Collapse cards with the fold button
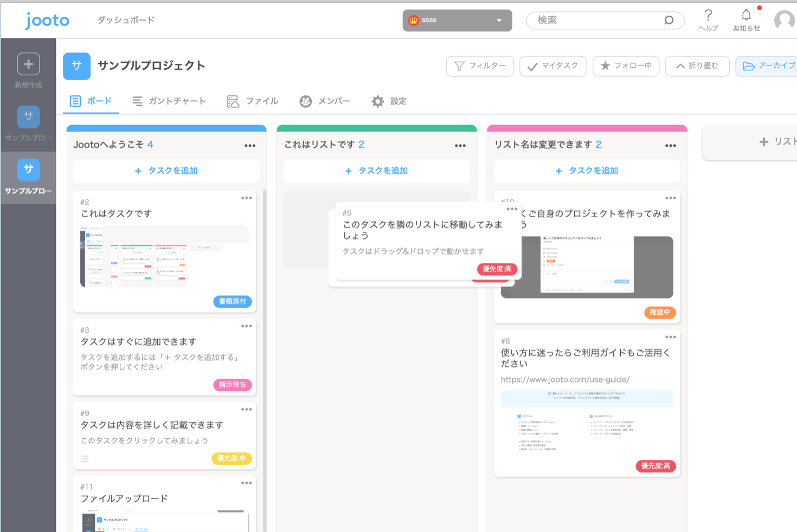The height and width of the screenshot is (532, 797). pos(697,66)
